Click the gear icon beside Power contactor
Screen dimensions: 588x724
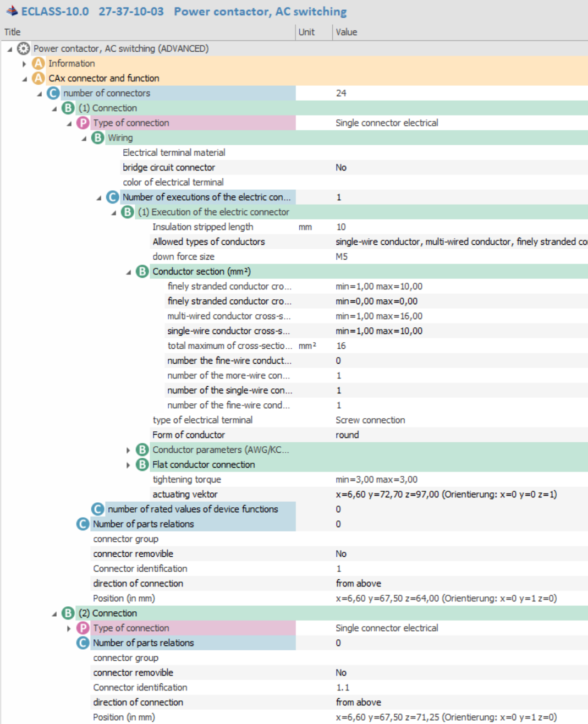(x=23, y=48)
